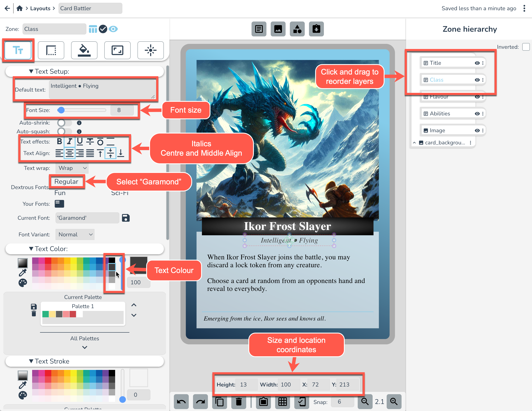Image resolution: width=532 pixels, height=411 pixels.
Task: Click the add image zone icon
Action: [x=278, y=29]
